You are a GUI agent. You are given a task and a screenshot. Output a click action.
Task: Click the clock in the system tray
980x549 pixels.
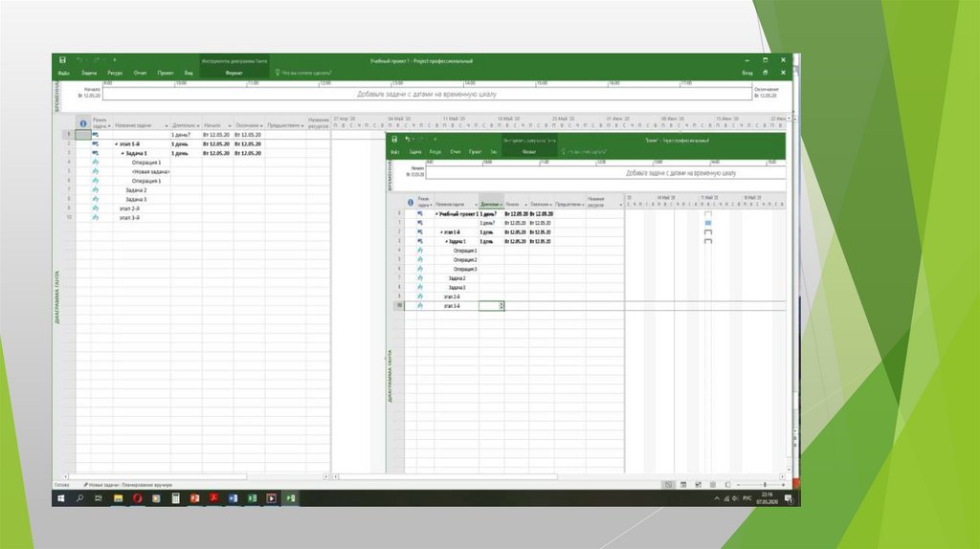click(x=767, y=497)
